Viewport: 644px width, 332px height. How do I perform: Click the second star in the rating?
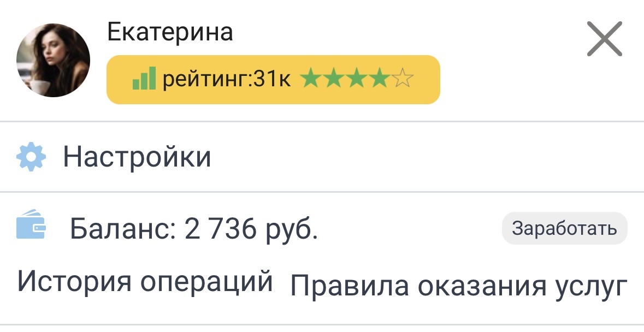coord(335,80)
